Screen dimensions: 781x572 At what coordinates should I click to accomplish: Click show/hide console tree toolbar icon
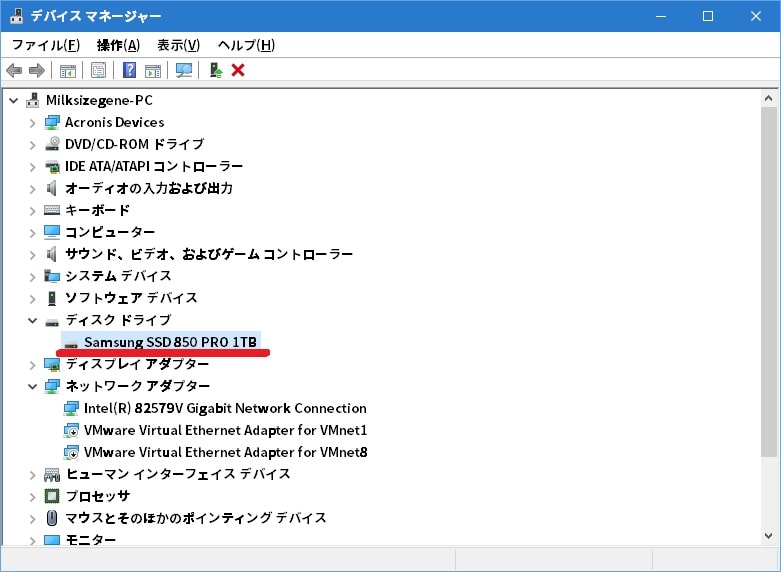[x=68, y=70]
